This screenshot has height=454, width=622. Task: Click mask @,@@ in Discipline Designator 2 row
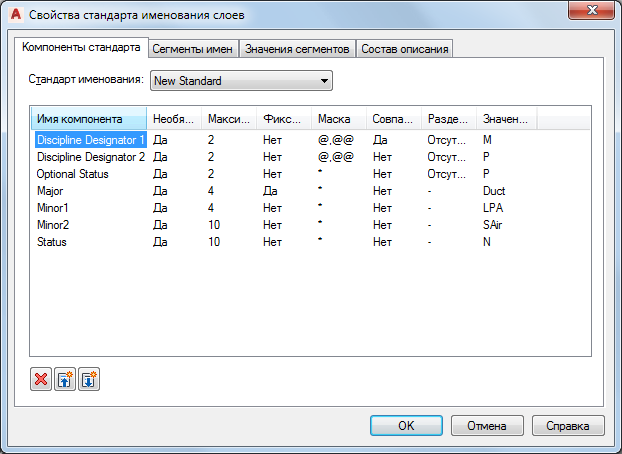point(336,157)
